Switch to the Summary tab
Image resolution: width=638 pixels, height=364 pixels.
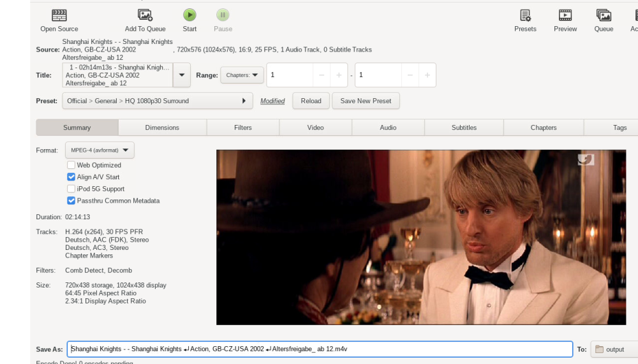77,127
